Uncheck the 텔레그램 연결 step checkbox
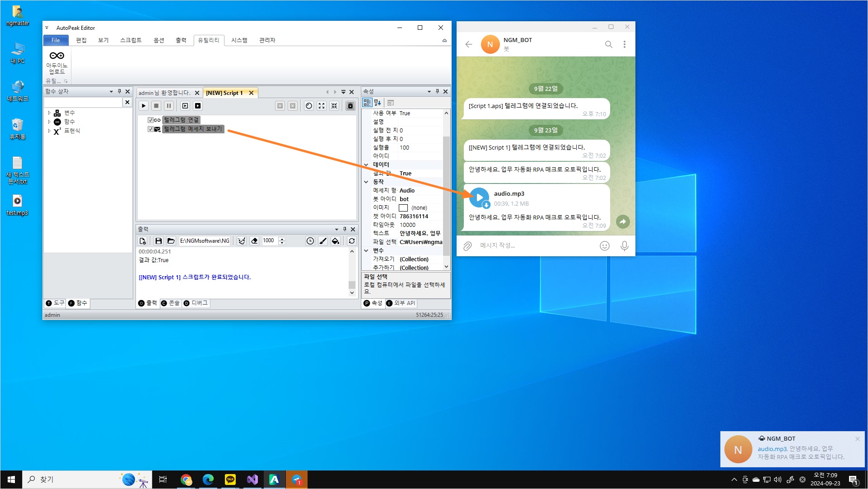 (x=150, y=120)
